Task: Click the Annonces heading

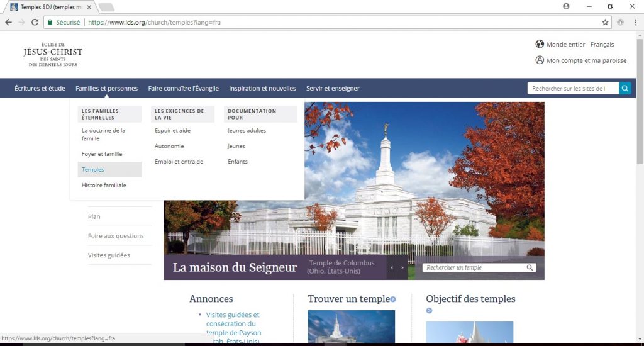Action: tap(211, 299)
